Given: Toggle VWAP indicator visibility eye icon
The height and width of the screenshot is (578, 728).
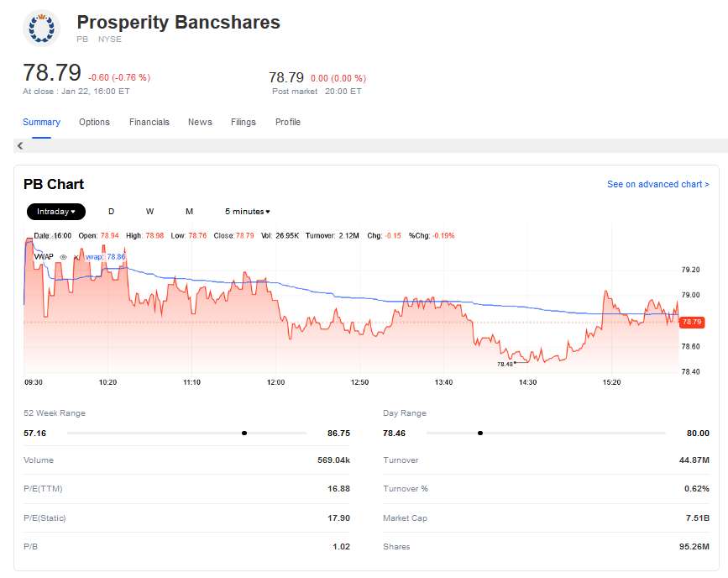Looking at the screenshot, I should coord(64,256).
